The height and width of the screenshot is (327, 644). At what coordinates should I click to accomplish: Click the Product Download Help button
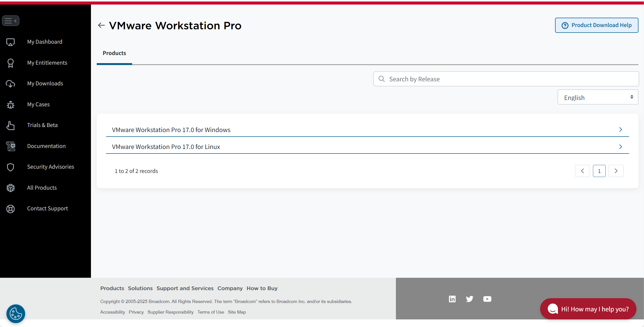pyautogui.click(x=596, y=25)
